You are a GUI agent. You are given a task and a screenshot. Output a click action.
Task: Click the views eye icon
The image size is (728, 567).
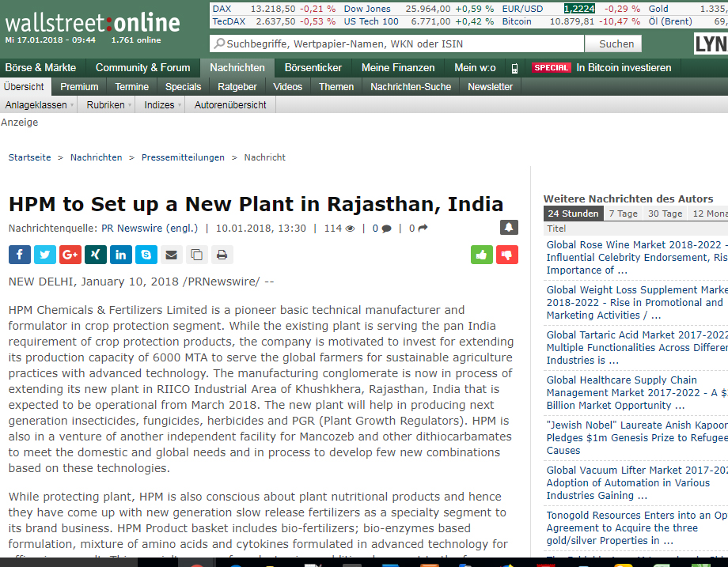click(x=350, y=229)
